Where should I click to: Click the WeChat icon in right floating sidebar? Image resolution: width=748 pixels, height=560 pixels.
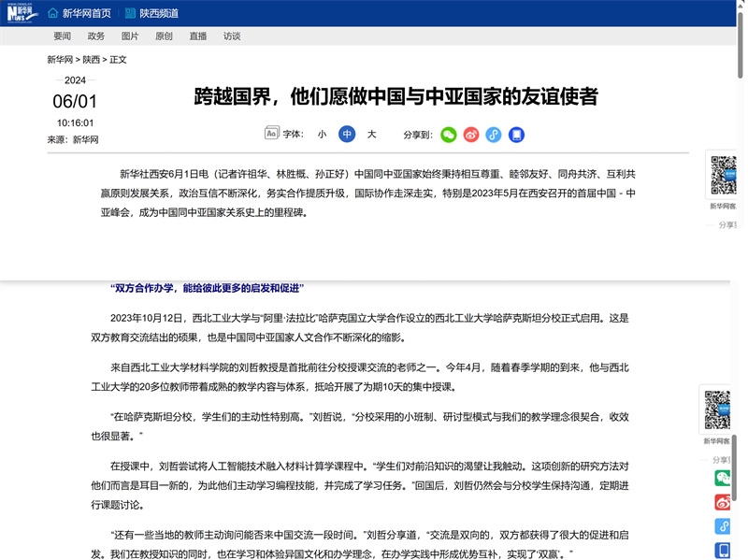[x=724, y=478]
